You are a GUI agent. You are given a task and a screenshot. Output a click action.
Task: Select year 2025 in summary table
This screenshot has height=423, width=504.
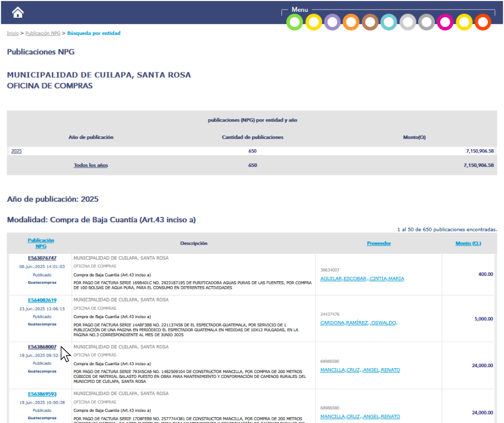pyautogui.click(x=16, y=151)
